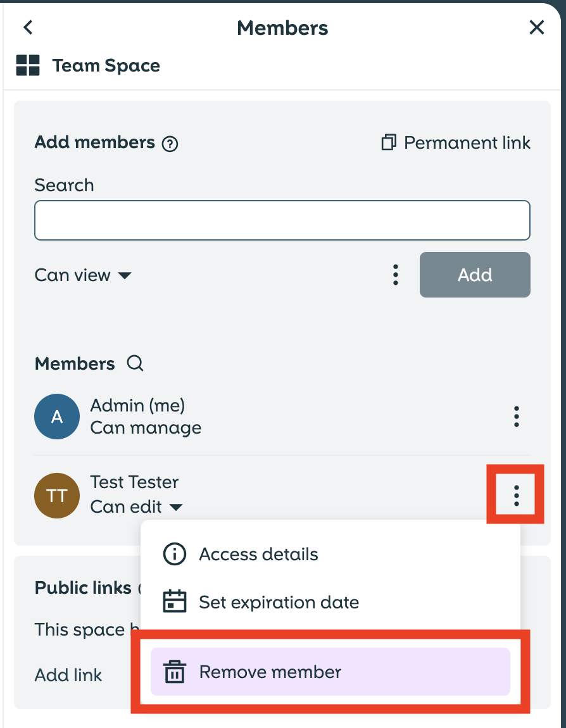
Task: Click the back arrow in Members header
Action: click(x=28, y=27)
